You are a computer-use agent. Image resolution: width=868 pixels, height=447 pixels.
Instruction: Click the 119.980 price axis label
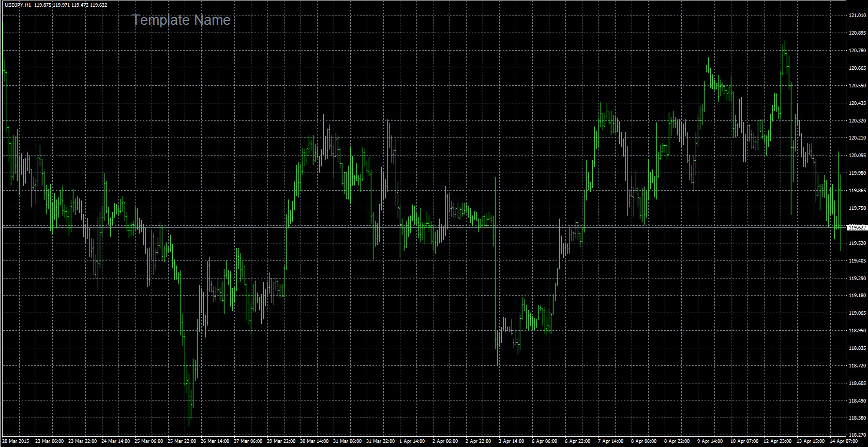click(857, 173)
